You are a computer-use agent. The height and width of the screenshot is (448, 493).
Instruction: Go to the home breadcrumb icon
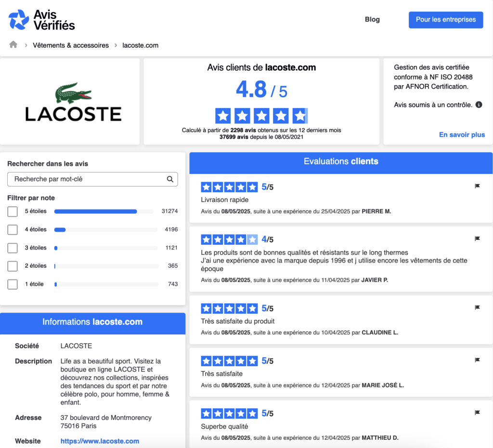[13, 44]
